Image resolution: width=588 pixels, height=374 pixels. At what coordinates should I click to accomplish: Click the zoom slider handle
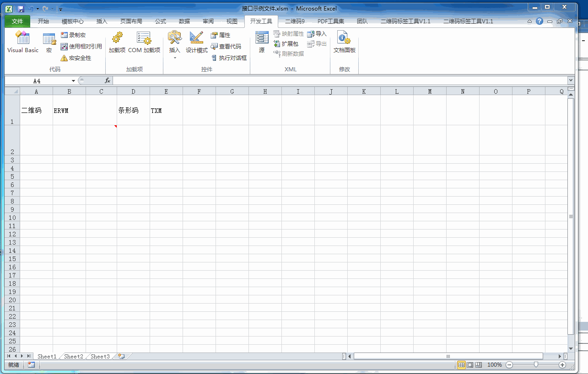click(x=536, y=365)
